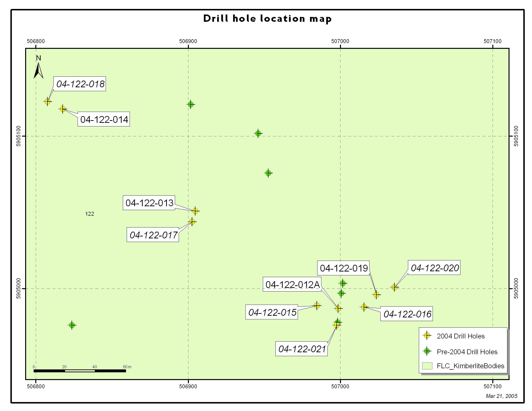The height and width of the screenshot is (411, 532).
Task: Click the black-and-white scale bar
Action: tap(80, 371)
